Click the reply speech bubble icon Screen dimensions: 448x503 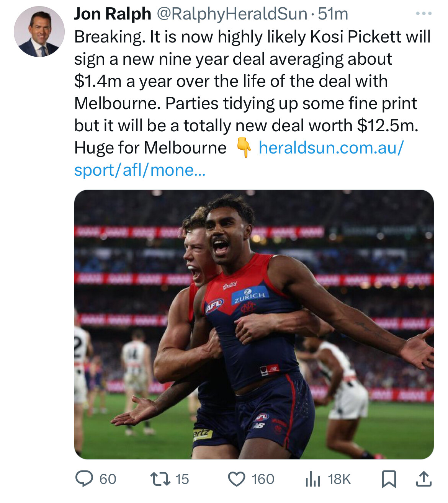tap(84, 479)
